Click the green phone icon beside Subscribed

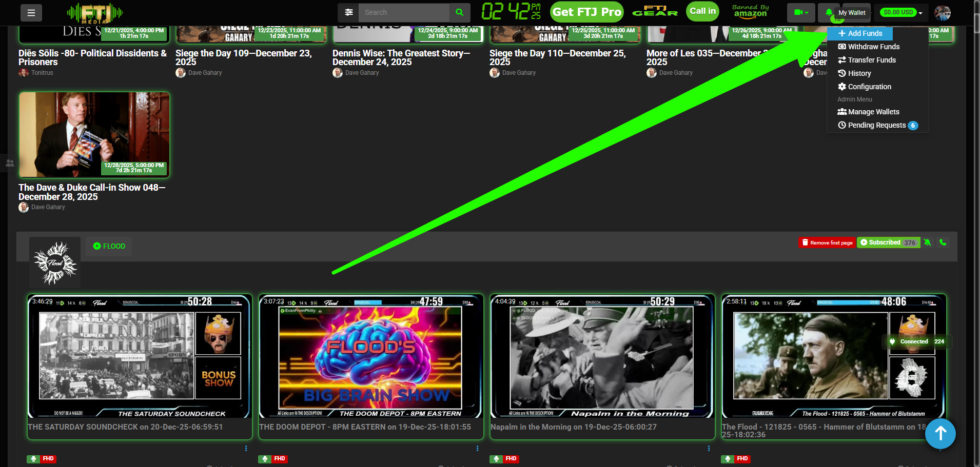tap(943, 242)
